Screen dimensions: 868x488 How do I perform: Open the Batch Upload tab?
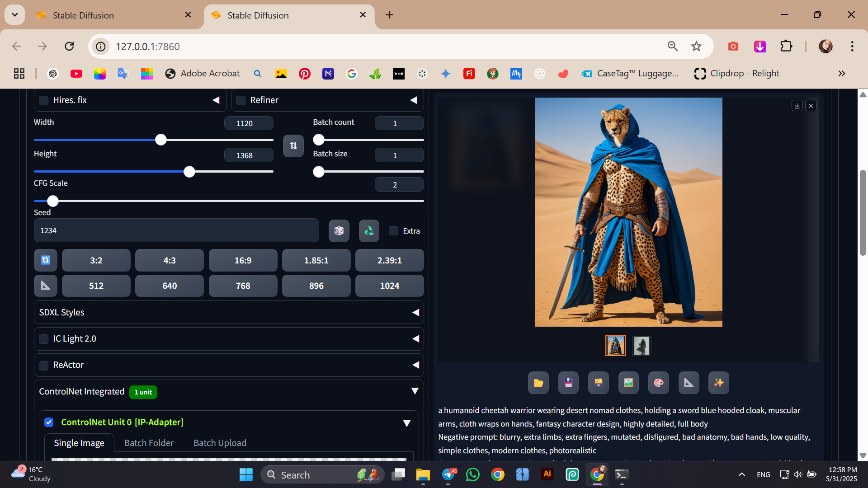(220, 443)
